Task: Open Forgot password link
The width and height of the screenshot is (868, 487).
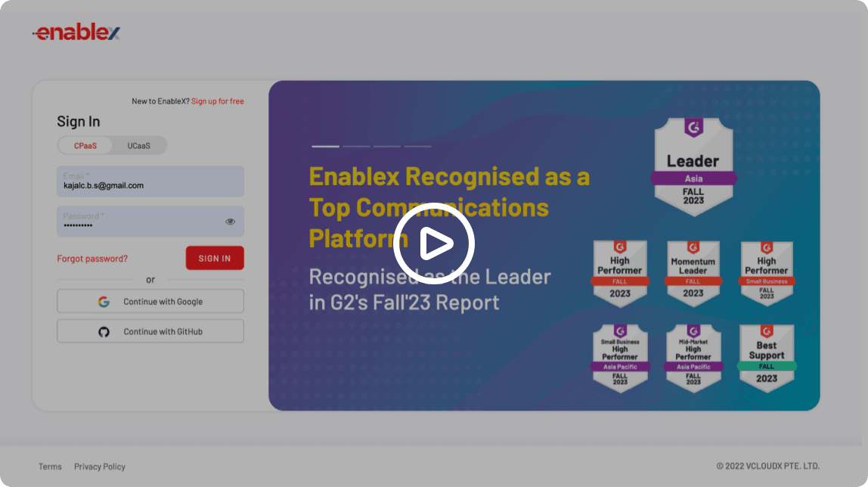Action: pos(92,259)
